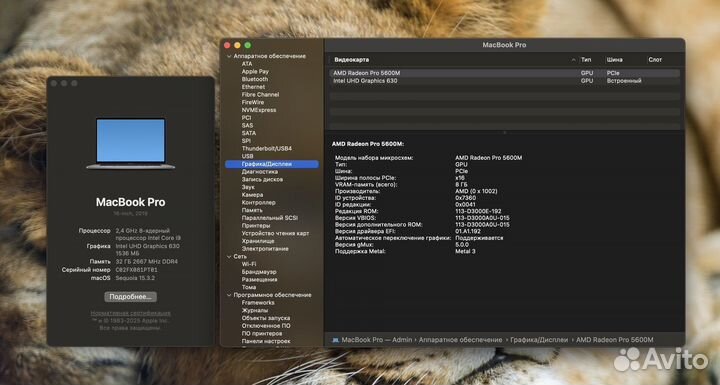Select Принтеры in the sidebar

point(256,226)
